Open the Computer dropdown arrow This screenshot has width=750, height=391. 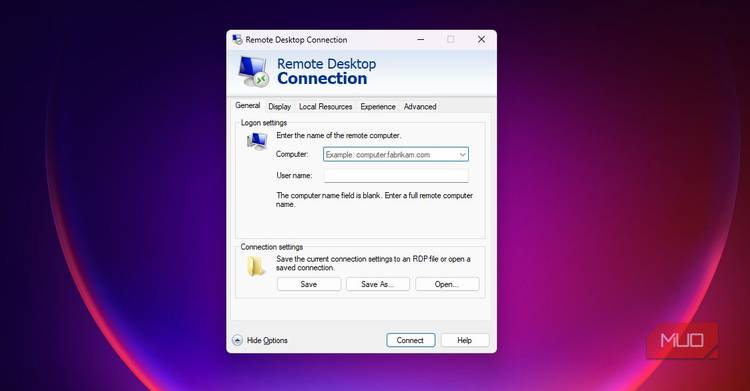click(463, 155)
